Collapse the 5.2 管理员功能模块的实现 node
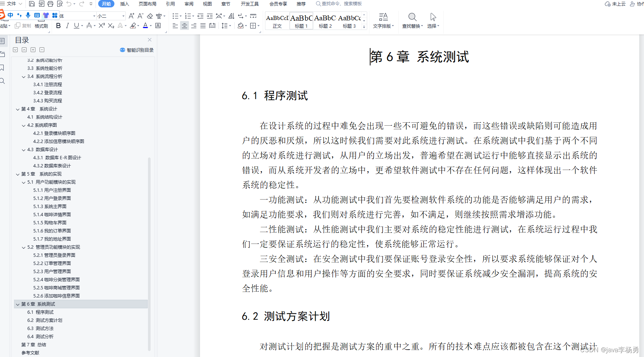The width and height of the screenshot is (644, 357). tap(24, 248)
